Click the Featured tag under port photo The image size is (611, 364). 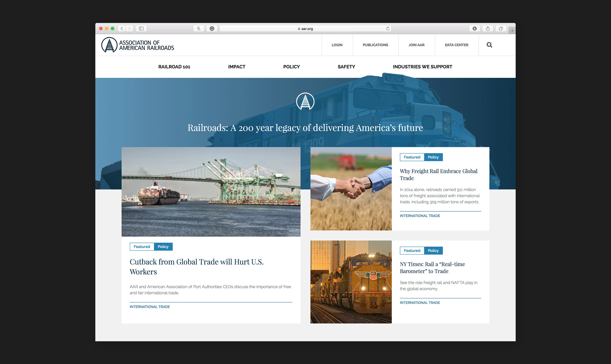click(142, 246)
